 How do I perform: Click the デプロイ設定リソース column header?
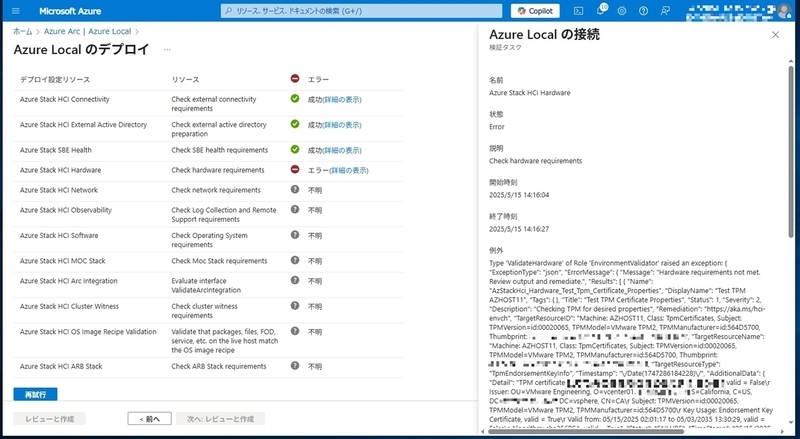click(x=55, y=80)
